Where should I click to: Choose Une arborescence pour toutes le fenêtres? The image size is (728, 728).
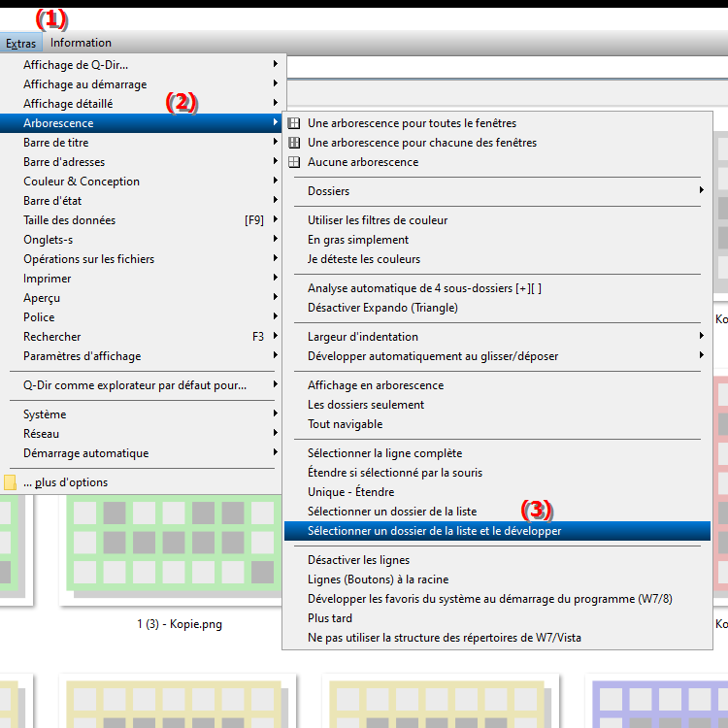click(497, 123)
